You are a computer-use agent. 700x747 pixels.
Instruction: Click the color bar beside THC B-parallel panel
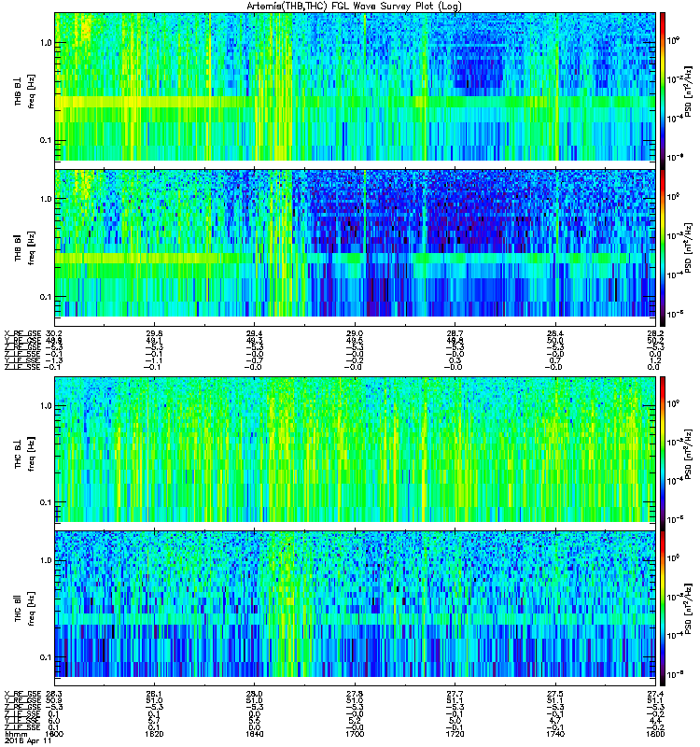(x=663, y=609)
